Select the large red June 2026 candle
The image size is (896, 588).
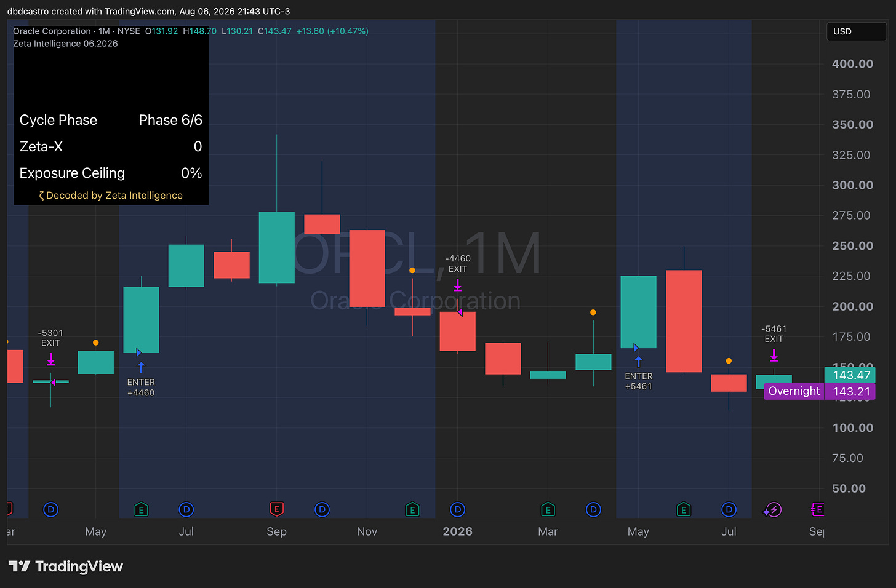tap(684, 322)
